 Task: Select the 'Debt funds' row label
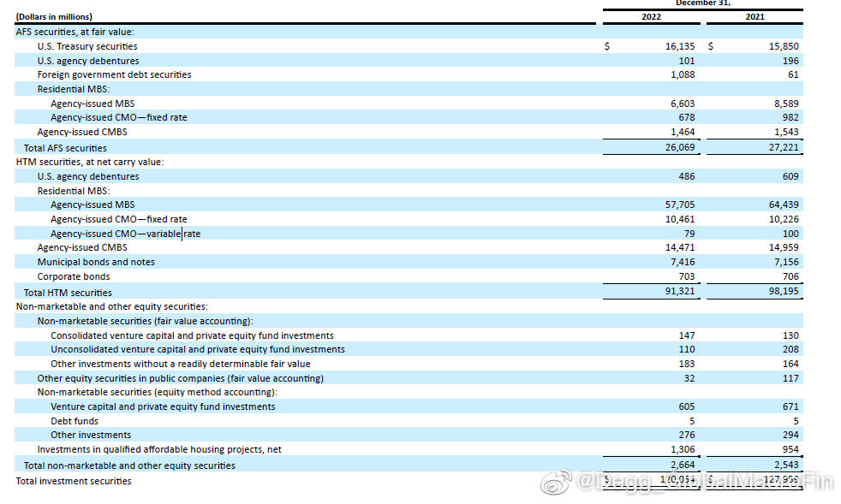pos(75,421)
